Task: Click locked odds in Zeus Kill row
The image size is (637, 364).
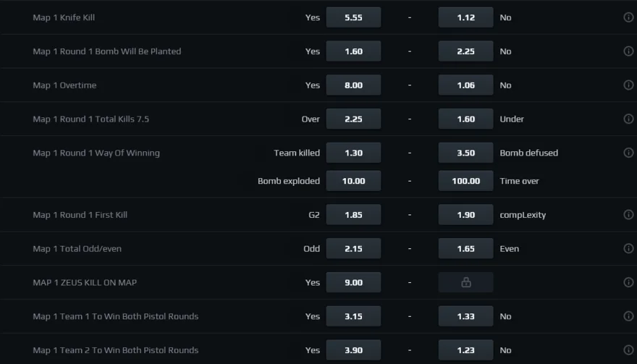Action: [465, 282]
